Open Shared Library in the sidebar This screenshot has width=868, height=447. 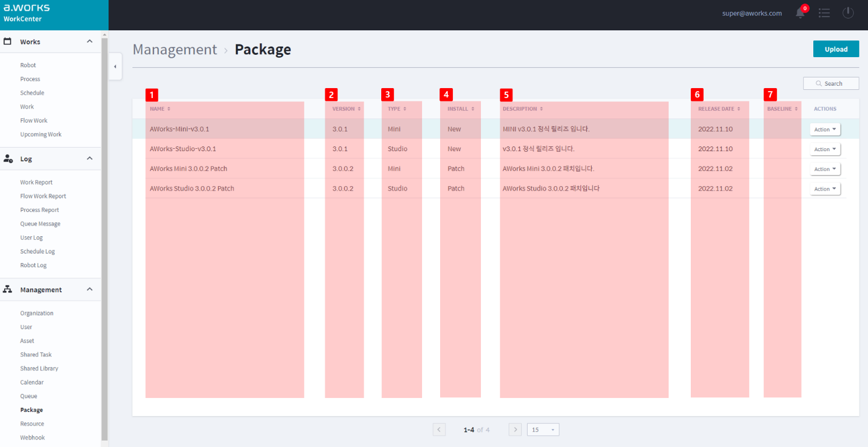[39, 369]
